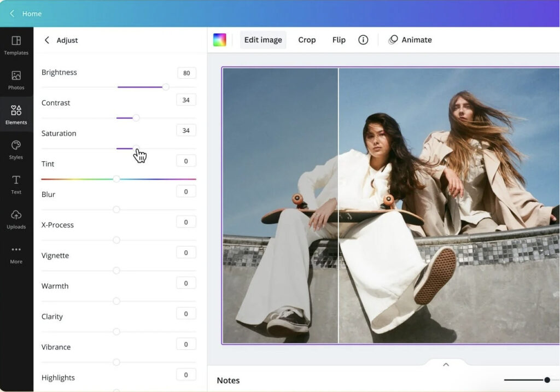Click the Crop button
560x392 pixels.
(307, 39)
